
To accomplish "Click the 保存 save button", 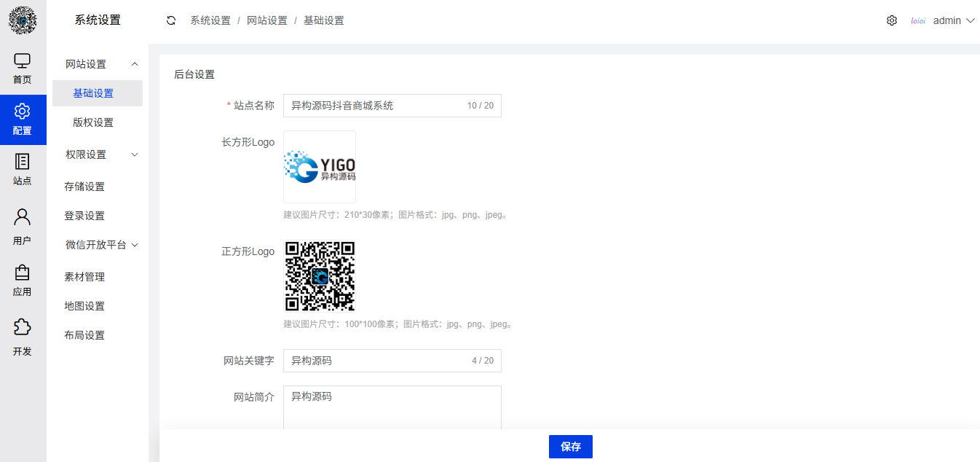I will [x=570, y=446].
